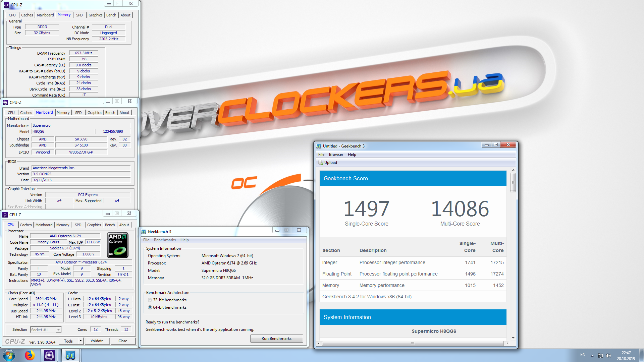Open File menu in Geekbench launcher

click(x=146, y=240)
